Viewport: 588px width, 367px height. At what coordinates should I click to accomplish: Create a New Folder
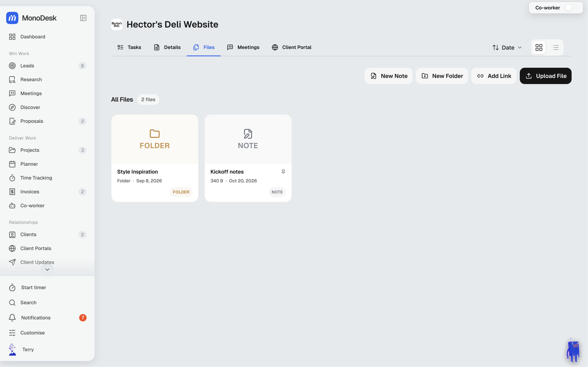tap(442, 76)
